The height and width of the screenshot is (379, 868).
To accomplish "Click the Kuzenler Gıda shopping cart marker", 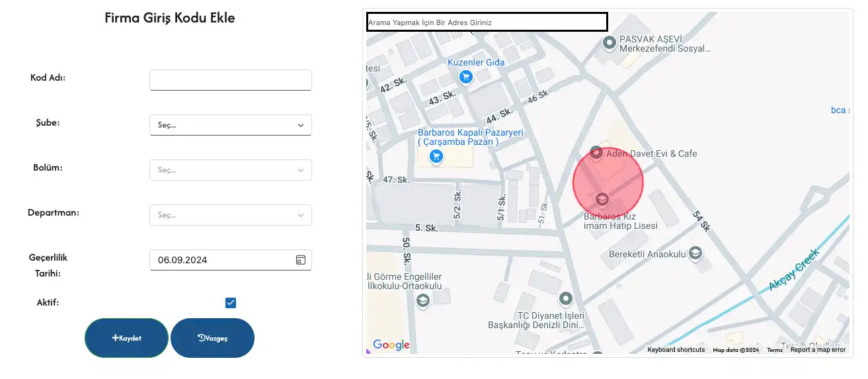I will tap(466, 77).
